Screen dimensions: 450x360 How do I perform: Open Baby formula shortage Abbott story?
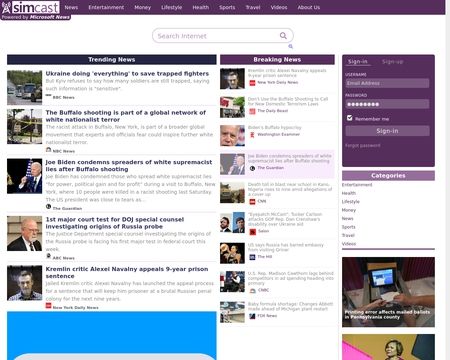tap(290, 306)
